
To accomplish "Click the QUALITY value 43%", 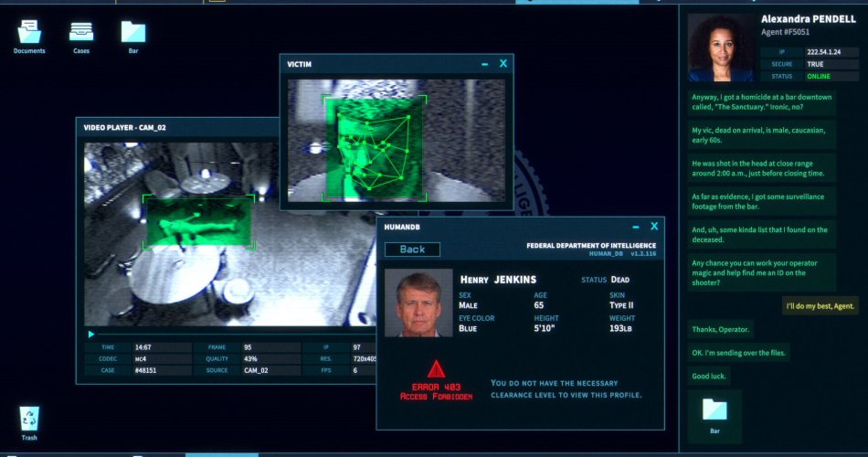I will [x=250, y=359].
